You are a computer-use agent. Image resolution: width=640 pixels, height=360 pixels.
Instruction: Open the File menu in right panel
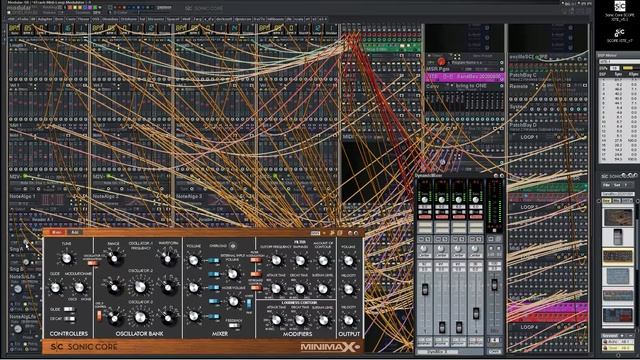607,185
